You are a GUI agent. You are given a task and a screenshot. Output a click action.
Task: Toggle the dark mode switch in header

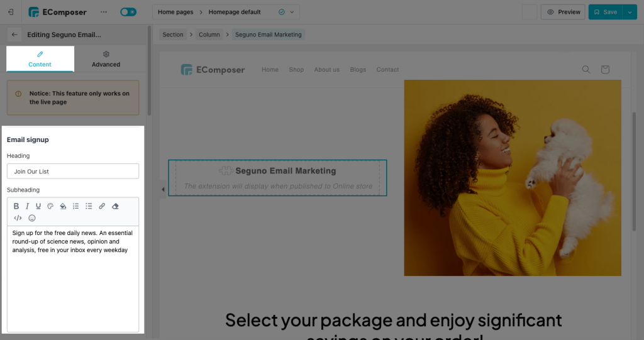tap(128, 12)
